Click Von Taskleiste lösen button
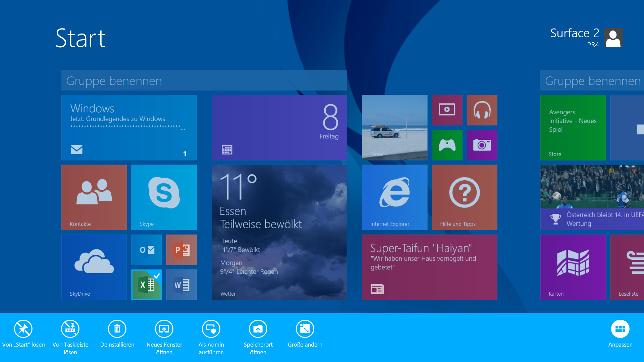This screenshot has width=644, height=362. (70, 329)
